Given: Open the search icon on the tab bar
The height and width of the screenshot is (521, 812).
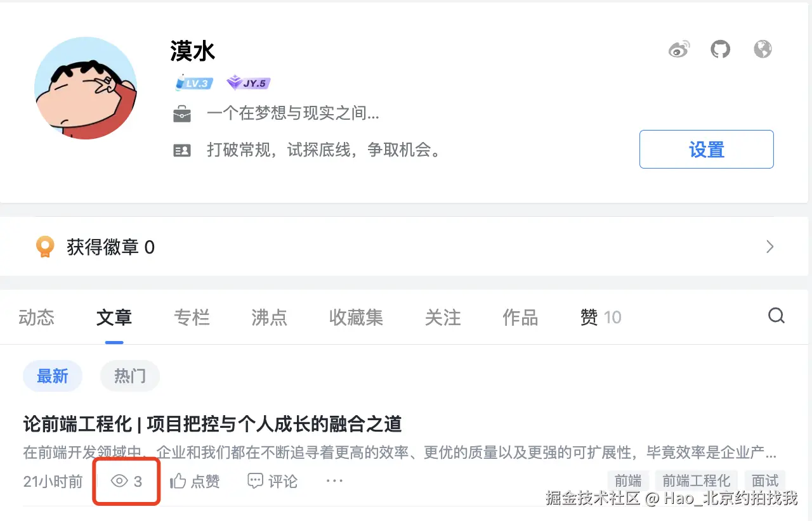Looking at the screenshot, I should coord(776,316).
